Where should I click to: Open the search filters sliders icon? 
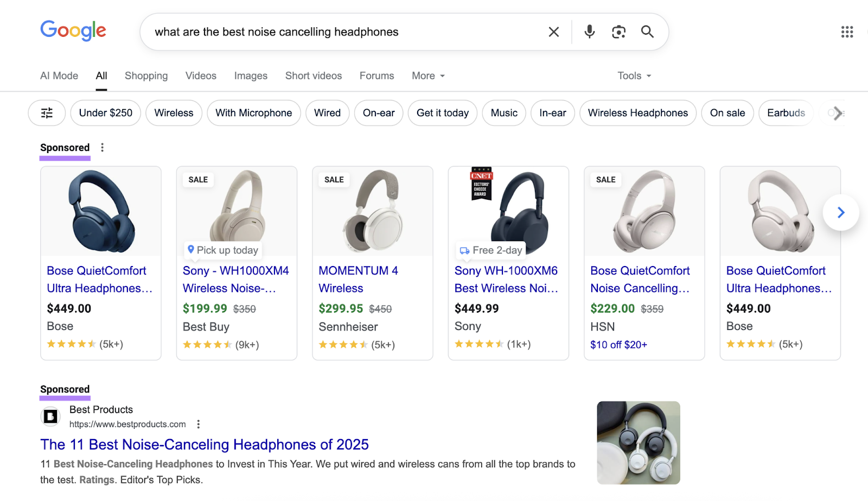pyautogui.click(x=47, y=113)
